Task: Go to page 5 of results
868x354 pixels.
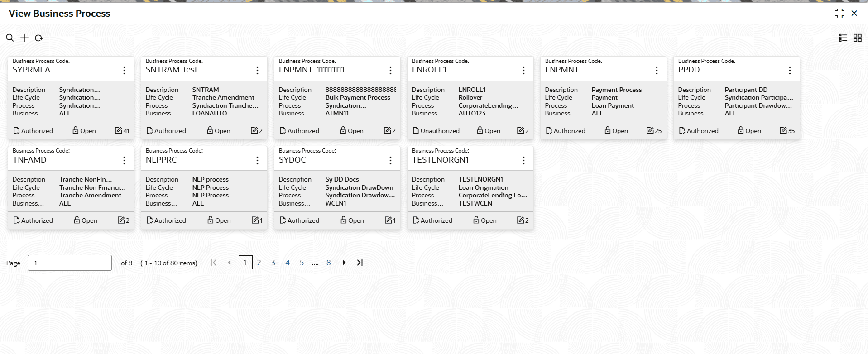Action: pyautogui.click(x=302, y=263)
